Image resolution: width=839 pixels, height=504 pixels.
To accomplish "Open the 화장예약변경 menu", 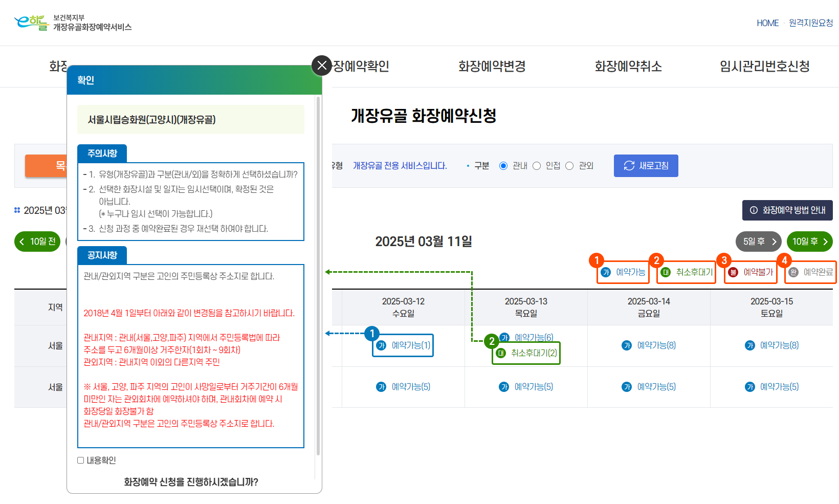I will 492,67.
